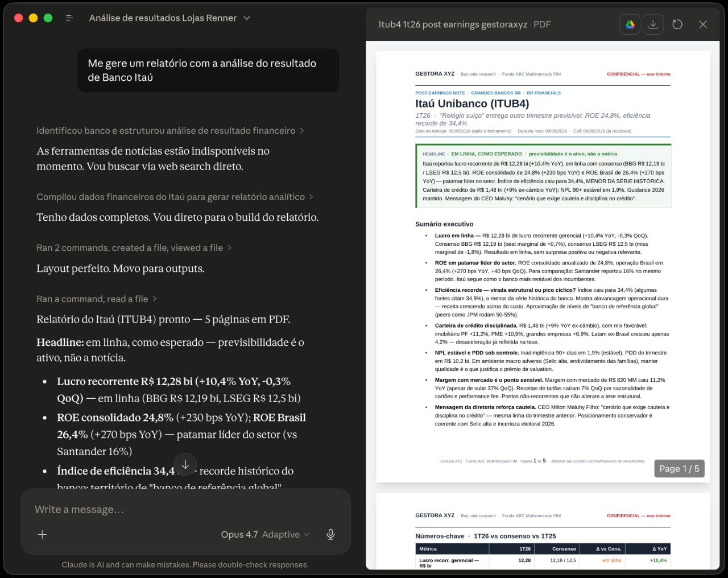Click the yellow minimize window button
The image size is (728, 578).
tap(33, 18)
